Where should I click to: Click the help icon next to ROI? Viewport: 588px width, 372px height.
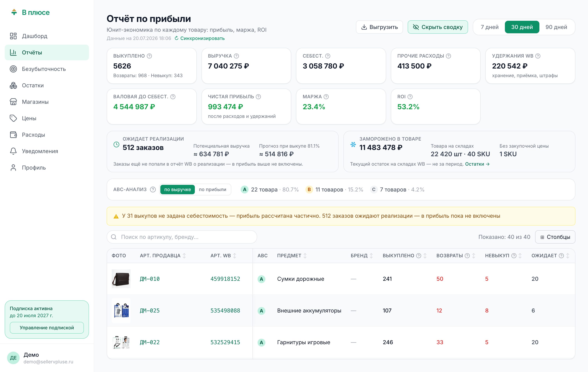(410, 97)
